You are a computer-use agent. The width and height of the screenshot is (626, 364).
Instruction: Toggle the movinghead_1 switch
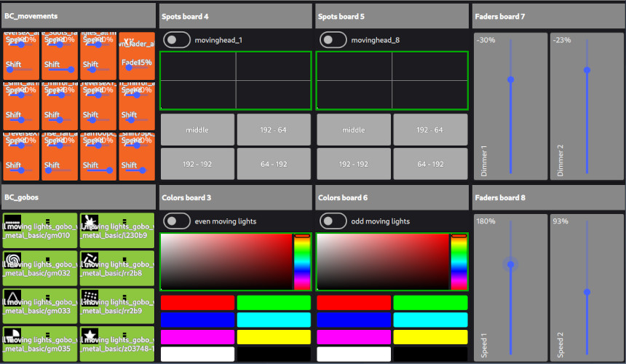177,40
